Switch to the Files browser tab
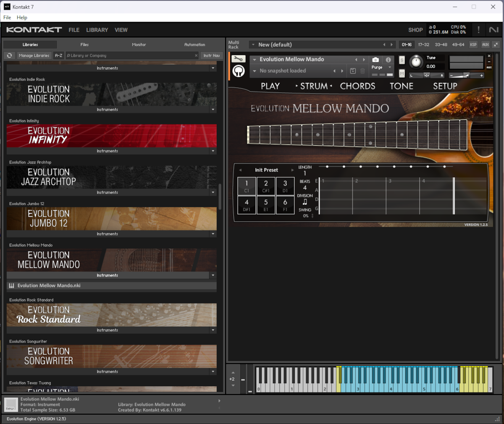 pyautogui.click(x=84, y=44)
